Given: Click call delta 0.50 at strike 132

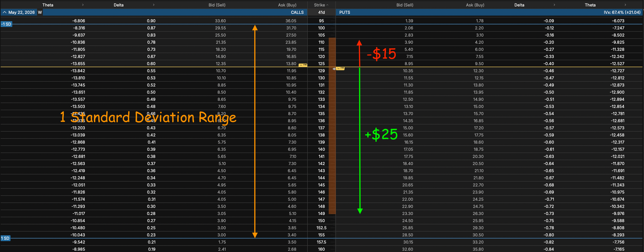Looking at the screenshot, I should click(x=151, y=92).
